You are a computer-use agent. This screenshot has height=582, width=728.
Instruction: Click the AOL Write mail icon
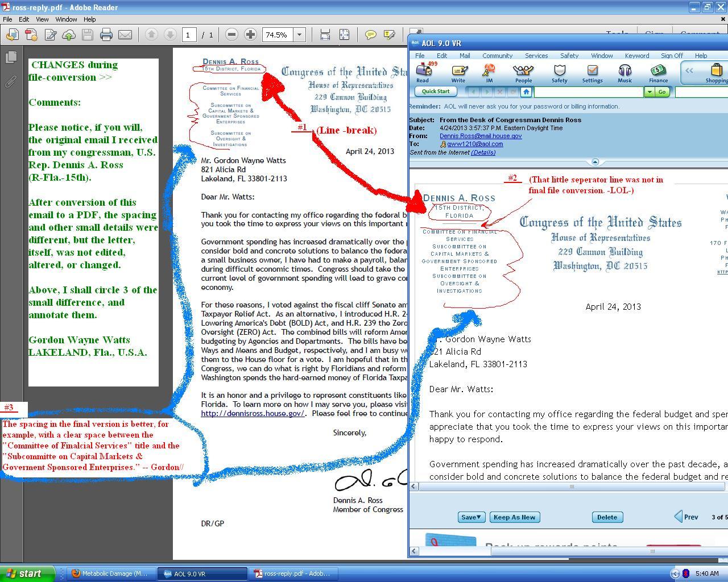pos(458,73)
